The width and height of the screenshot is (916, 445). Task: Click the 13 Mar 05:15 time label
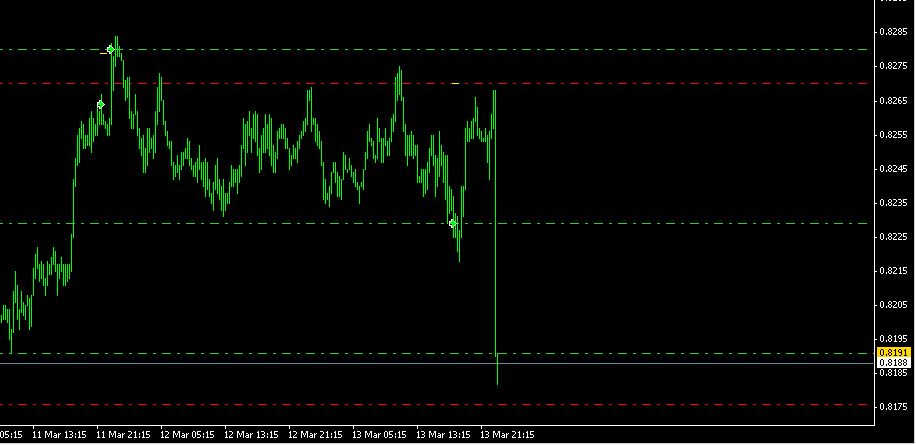pos(379,434)
